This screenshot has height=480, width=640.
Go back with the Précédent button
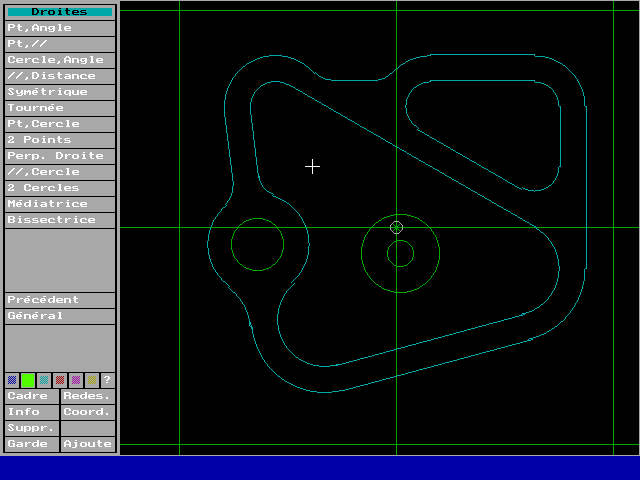click(x=60, y=300)
